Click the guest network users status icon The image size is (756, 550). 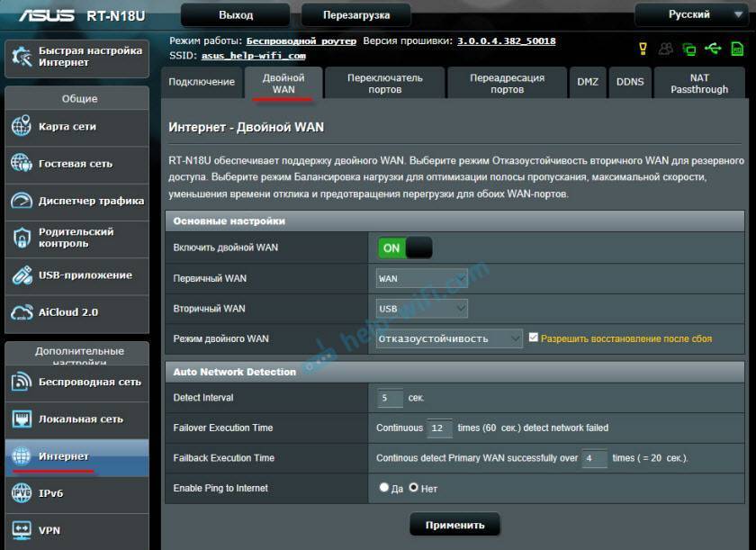point(666,49)
